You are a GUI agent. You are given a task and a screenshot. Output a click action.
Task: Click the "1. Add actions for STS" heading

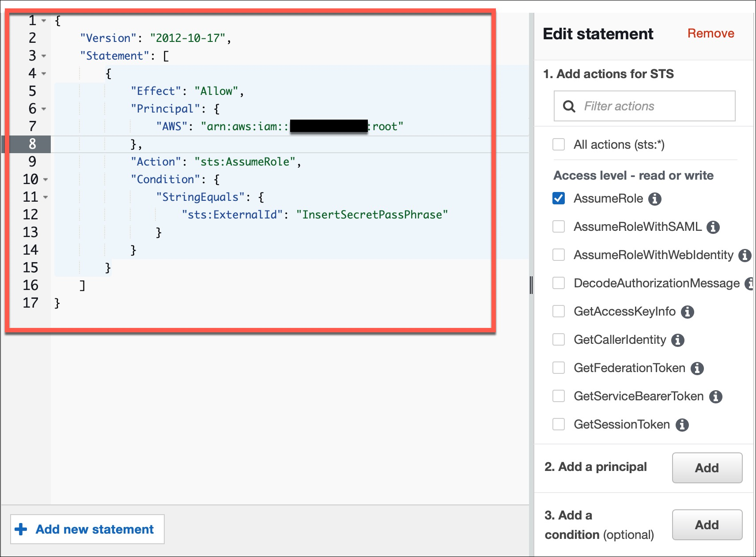609,74
